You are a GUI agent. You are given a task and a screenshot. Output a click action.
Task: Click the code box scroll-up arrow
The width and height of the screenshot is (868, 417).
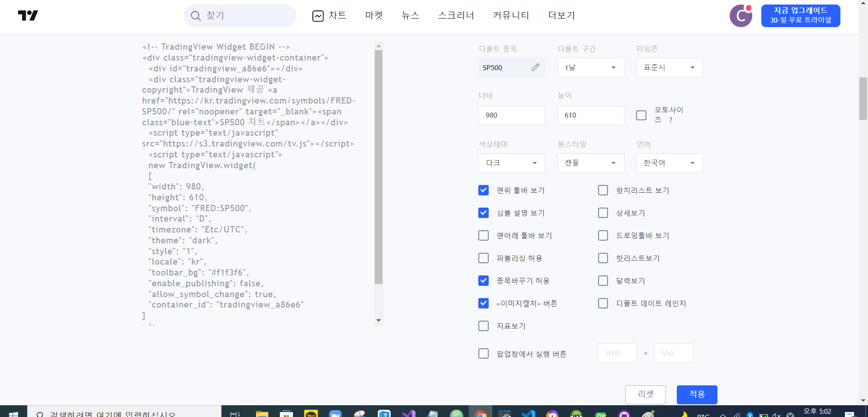[378, 46]
